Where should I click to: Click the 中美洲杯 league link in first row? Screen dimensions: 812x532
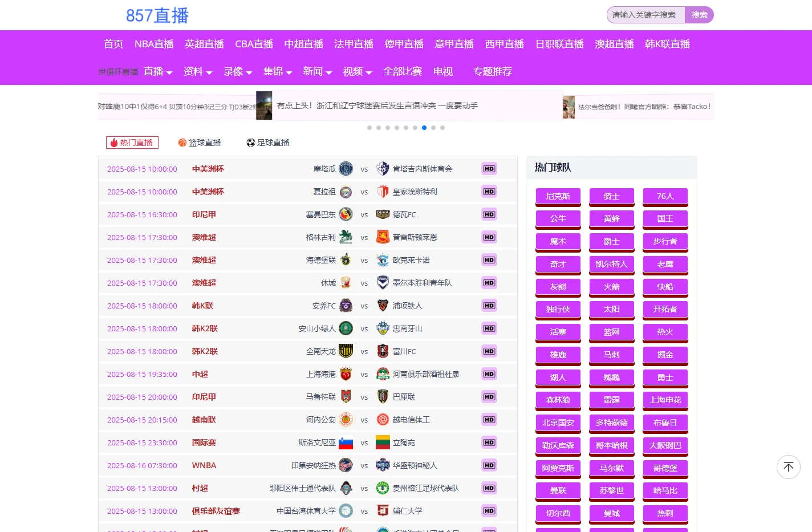click(208, 169)
